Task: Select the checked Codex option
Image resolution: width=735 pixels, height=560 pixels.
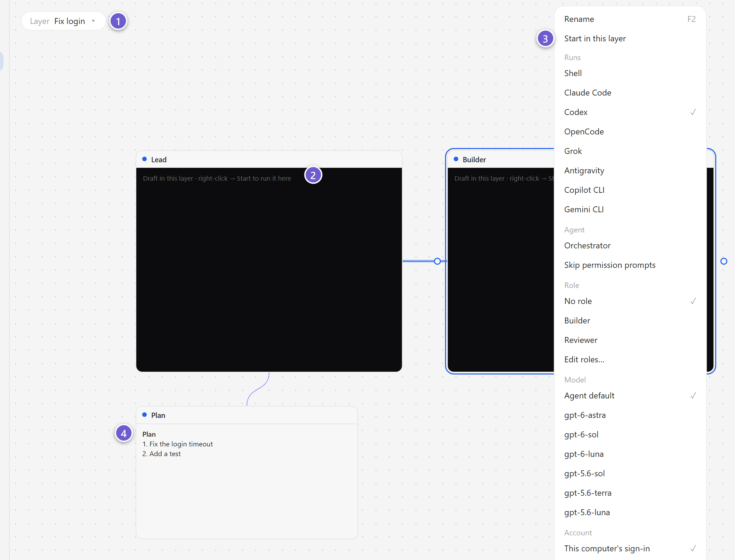Action: click(630, 112)
